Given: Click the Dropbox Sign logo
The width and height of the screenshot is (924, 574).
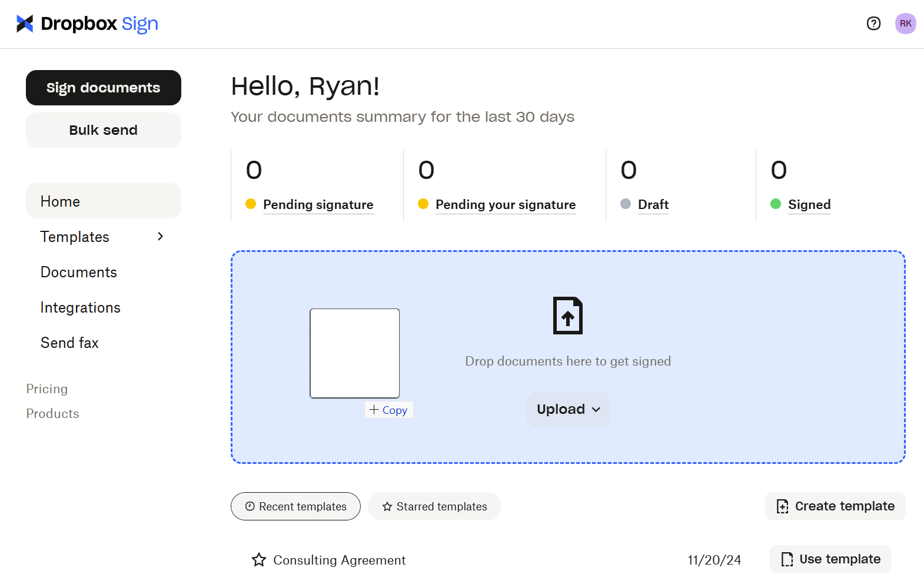Looking at the screenshot, I should click(x=87, y=24).
